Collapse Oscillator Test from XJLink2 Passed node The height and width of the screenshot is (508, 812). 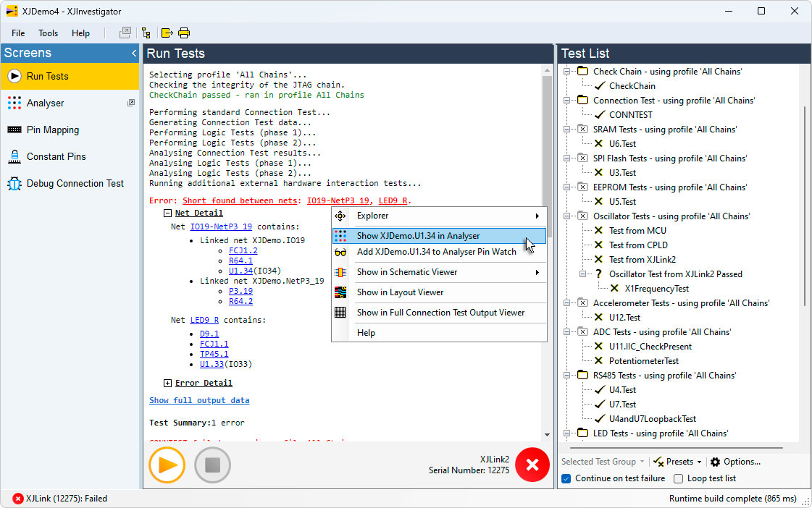(x=582, y=274)
